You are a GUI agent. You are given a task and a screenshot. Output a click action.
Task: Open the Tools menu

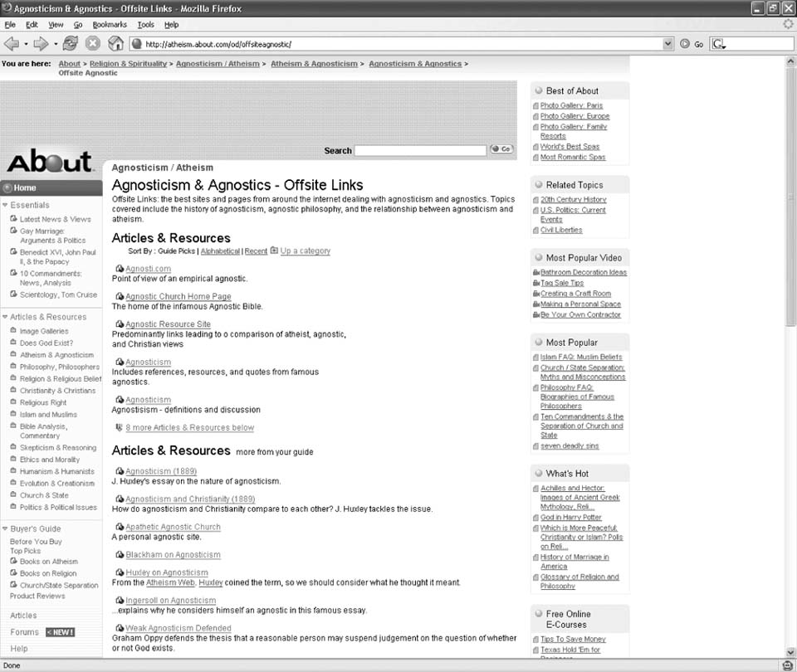(145, 25)
